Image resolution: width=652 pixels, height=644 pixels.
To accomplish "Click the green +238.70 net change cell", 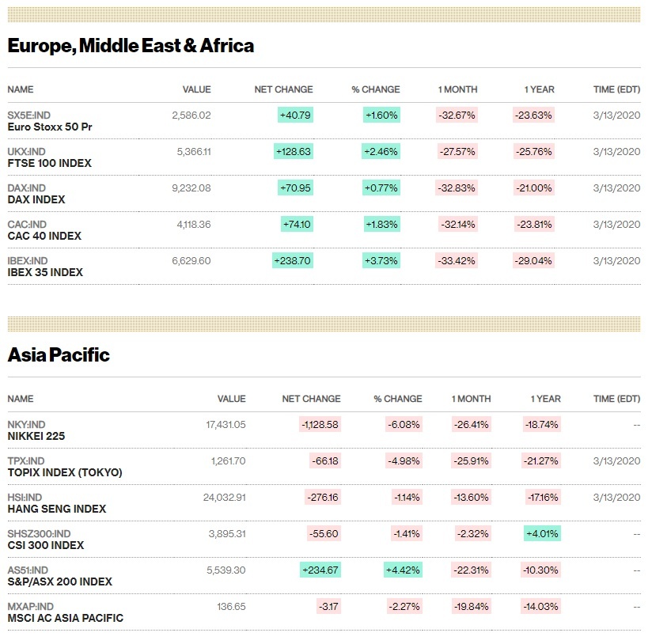I will pos(292,260).
